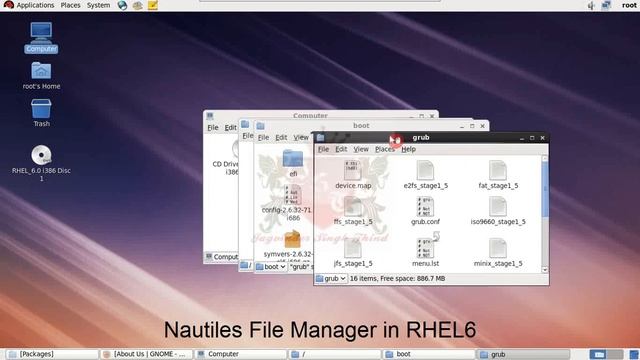Open the volume control in top panel
The height and width of the screenshot is (360, 640).
(591, 5)
